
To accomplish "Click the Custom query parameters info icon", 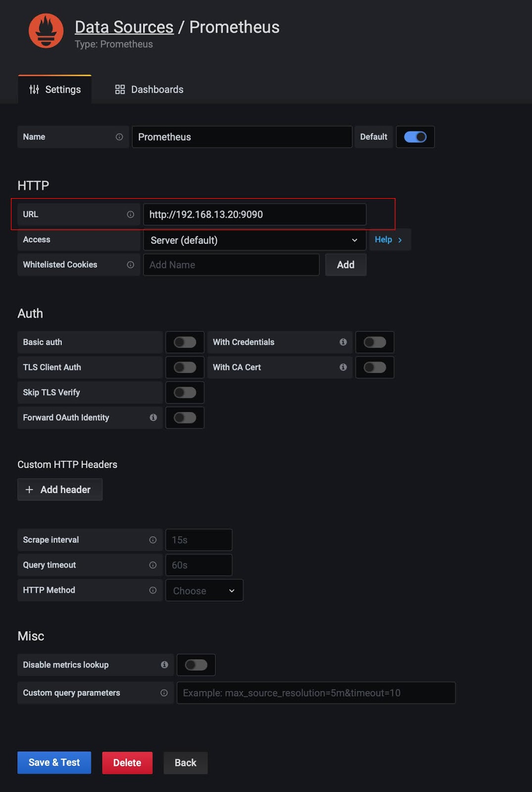I will pyautogui.click(x=164, y=693).
